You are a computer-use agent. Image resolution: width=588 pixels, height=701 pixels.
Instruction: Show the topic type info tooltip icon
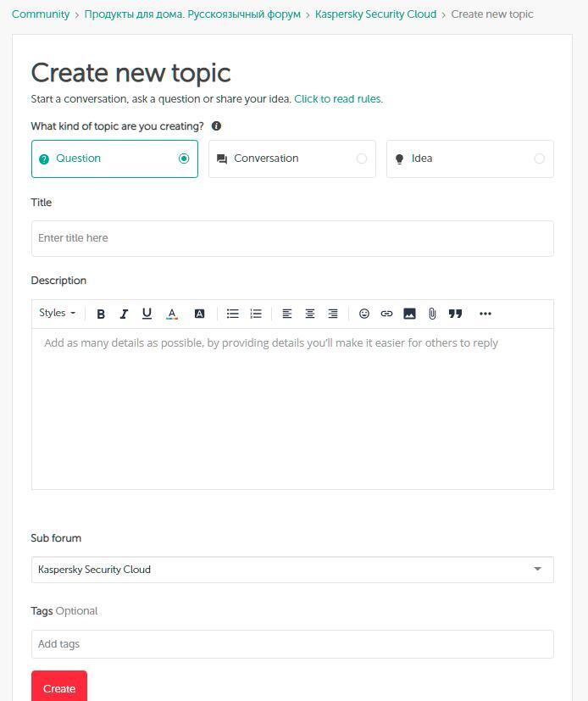217,126
